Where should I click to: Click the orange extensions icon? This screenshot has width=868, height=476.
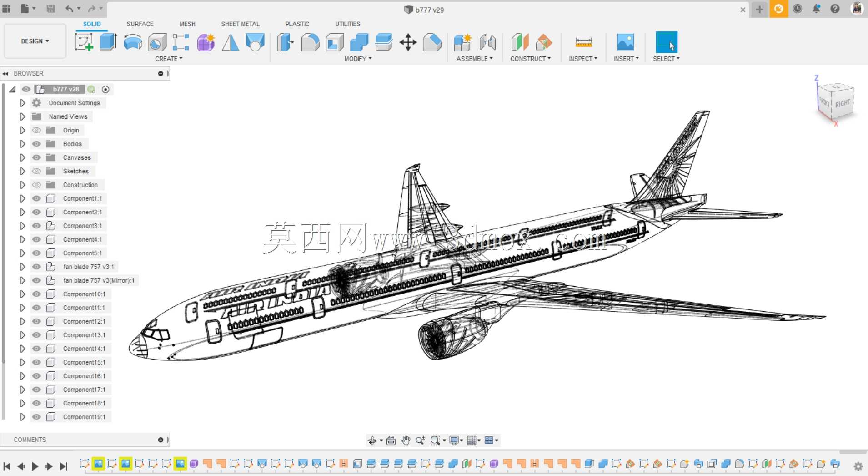[x=778, y=9]
